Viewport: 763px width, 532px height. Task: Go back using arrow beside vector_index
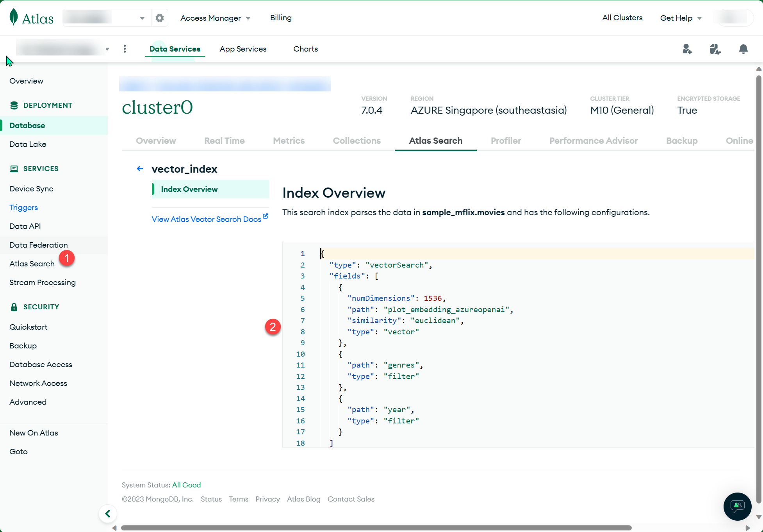click(140, 169)
